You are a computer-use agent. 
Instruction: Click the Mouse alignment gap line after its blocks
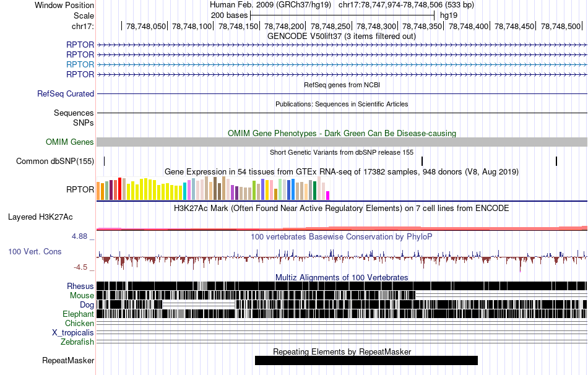point(501,296)
